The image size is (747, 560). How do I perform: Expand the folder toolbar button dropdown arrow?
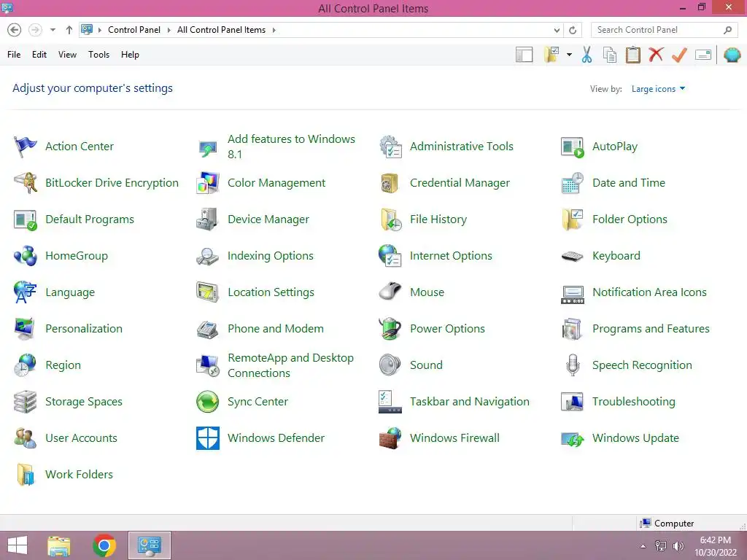pos(569,55)
